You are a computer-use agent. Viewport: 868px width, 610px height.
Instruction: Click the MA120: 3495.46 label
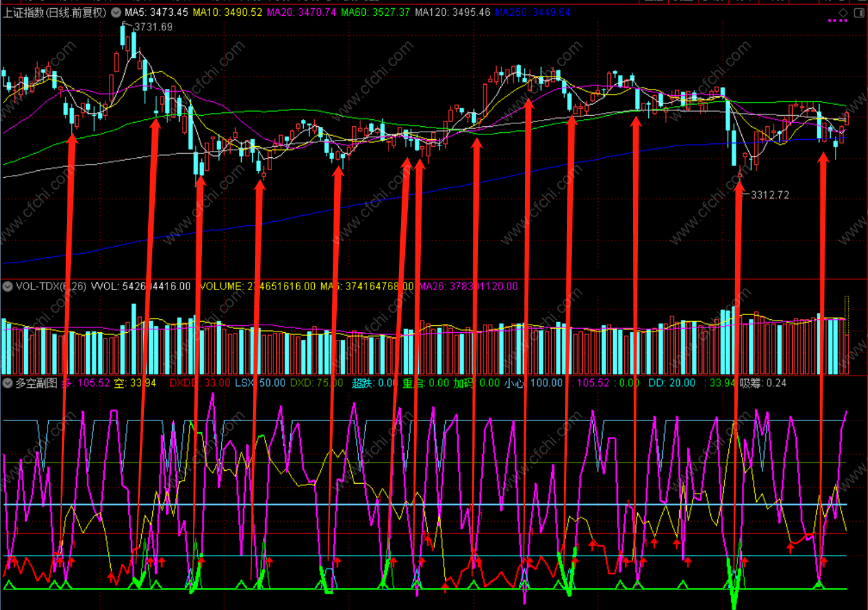pyautogui.click(x=453, y=12)
